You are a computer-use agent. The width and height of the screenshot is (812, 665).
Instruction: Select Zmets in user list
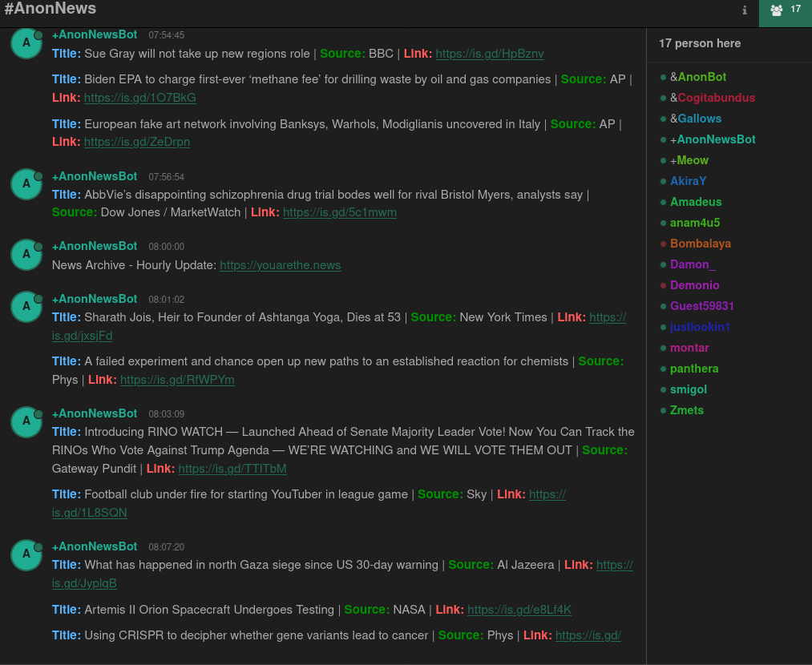[687, 410]
